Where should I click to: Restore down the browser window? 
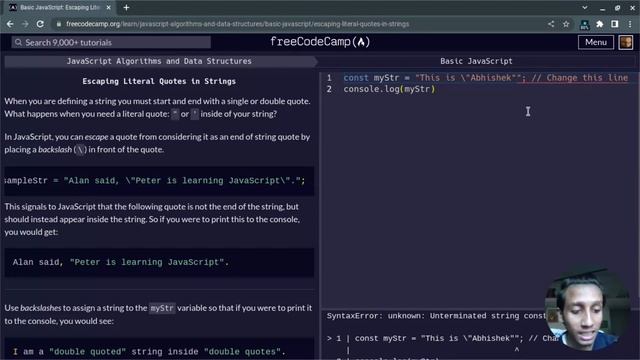pyautogui.click(x=617, y=7)
